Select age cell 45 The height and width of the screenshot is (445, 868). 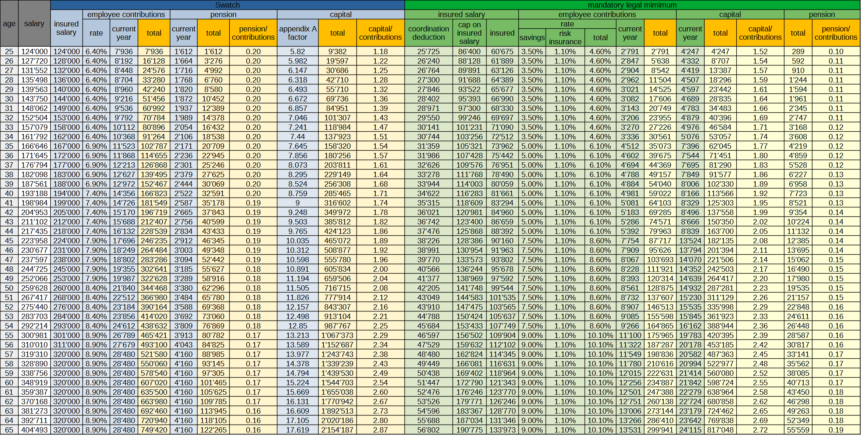point(9,241)
